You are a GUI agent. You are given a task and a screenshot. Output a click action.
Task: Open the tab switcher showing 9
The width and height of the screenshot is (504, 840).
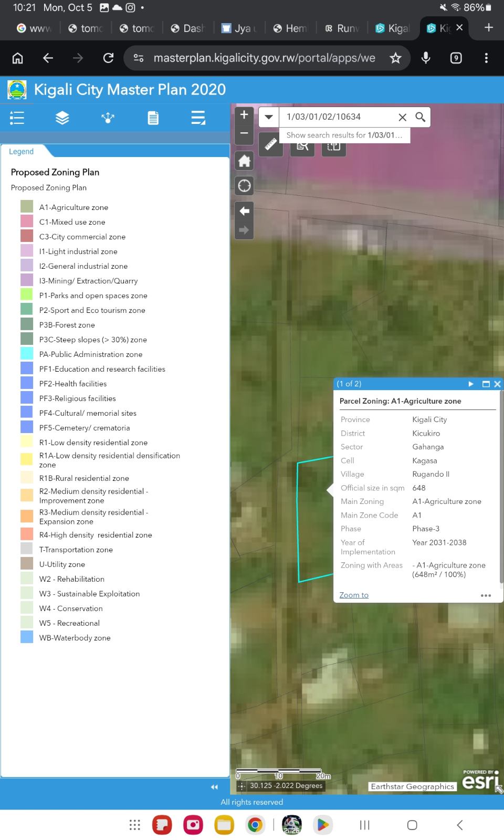pos(456,58)
